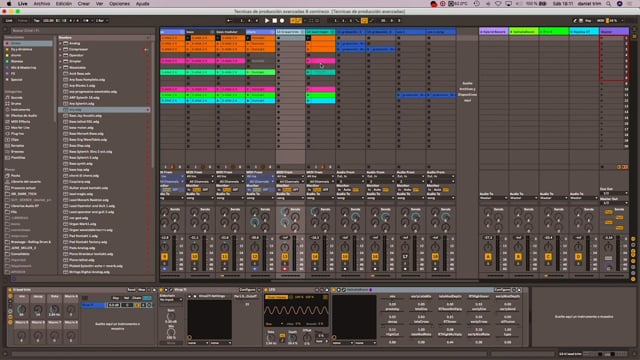Select the Master track header

[614, 31]
